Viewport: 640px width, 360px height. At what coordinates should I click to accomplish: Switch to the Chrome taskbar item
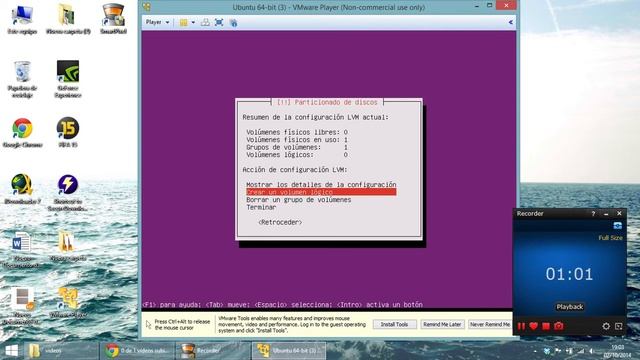coord(138,351)
